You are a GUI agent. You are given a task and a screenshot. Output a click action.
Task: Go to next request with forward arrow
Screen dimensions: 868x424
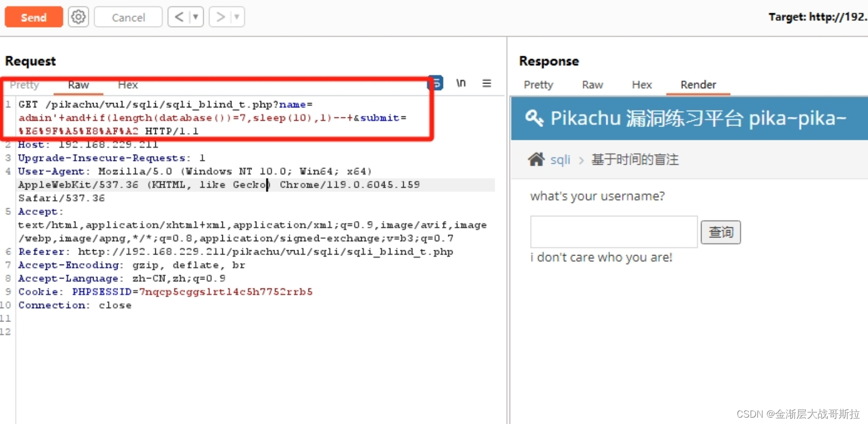(220, 17)
